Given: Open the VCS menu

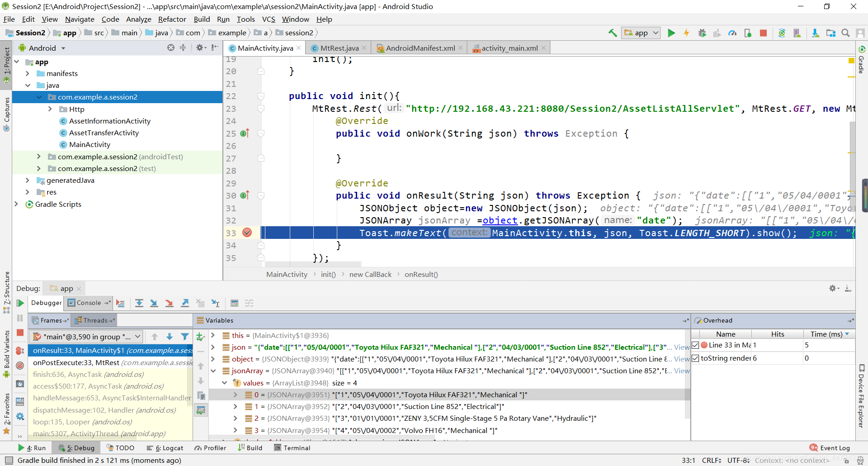Looking at the screenshot, I should pyautogui.click(x=269, y=19).
